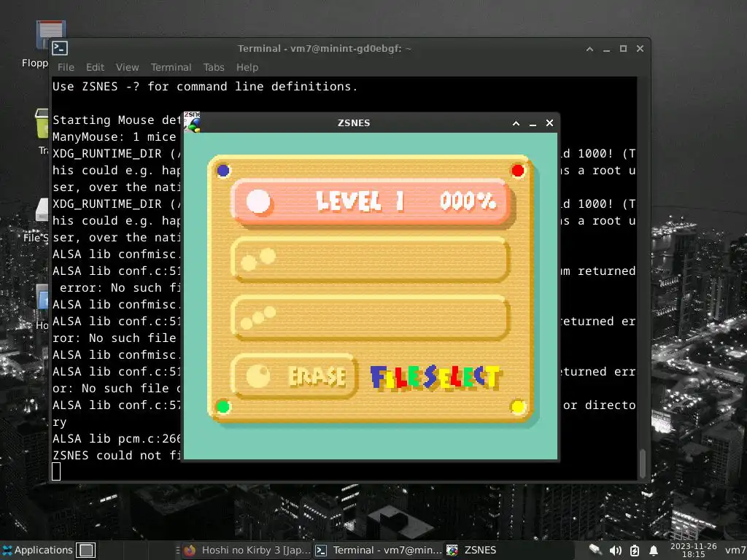Click the Trash desktop icon
The height and width of the screenshot is (560, 747).
pos(42,122)
